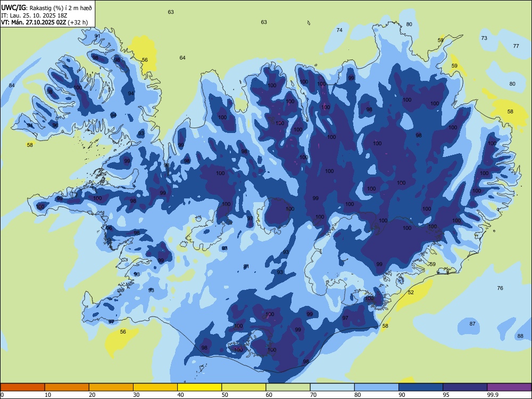Click the map value '77' in the northeast corner

click(516, 46)
